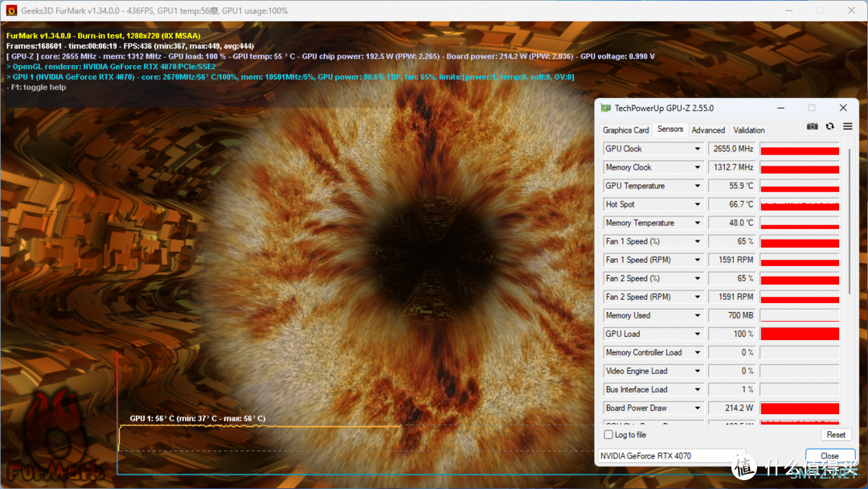The image size is (868, 489).
Task: Open the GPU Clock sensor dropdown
Action: (698, 149)
